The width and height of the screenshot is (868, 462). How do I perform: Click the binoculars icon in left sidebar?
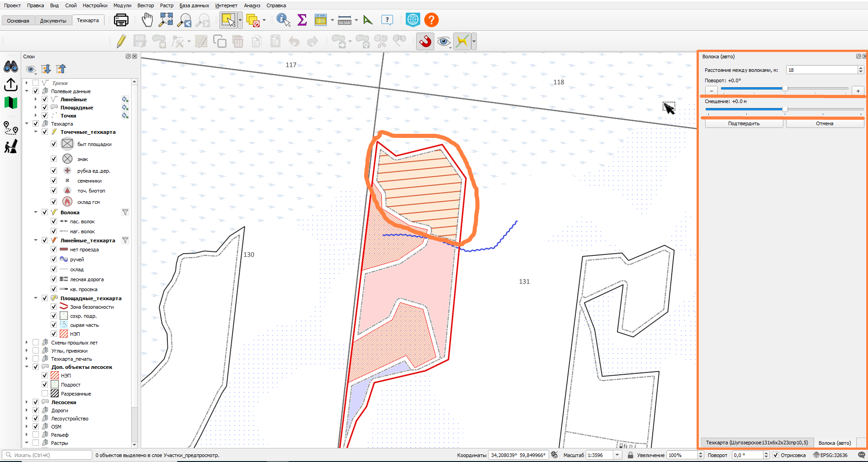click(x=11, y=67)
